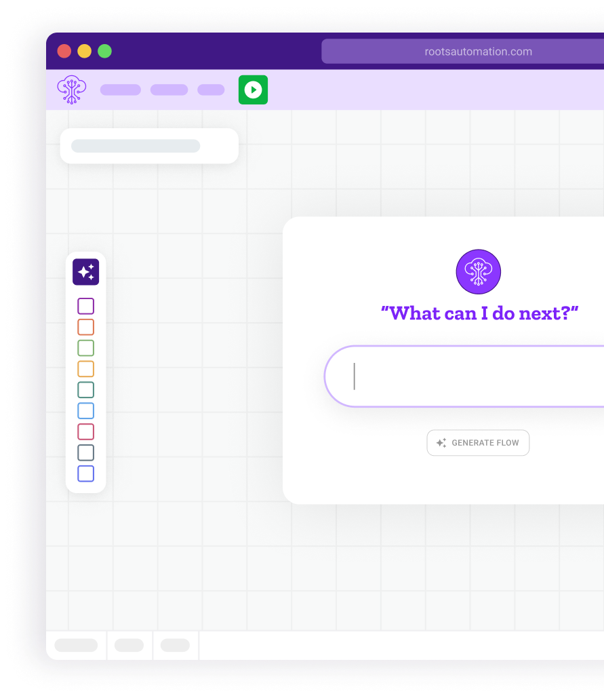604x700 pixels.
Task: Focus the prompt text input field
Action: (x=464, y=376)
